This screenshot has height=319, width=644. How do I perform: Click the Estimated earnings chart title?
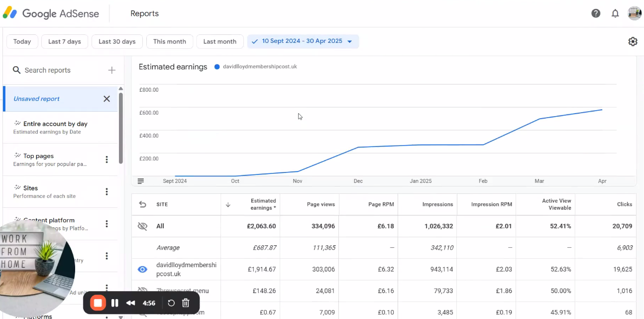[173, 67]
